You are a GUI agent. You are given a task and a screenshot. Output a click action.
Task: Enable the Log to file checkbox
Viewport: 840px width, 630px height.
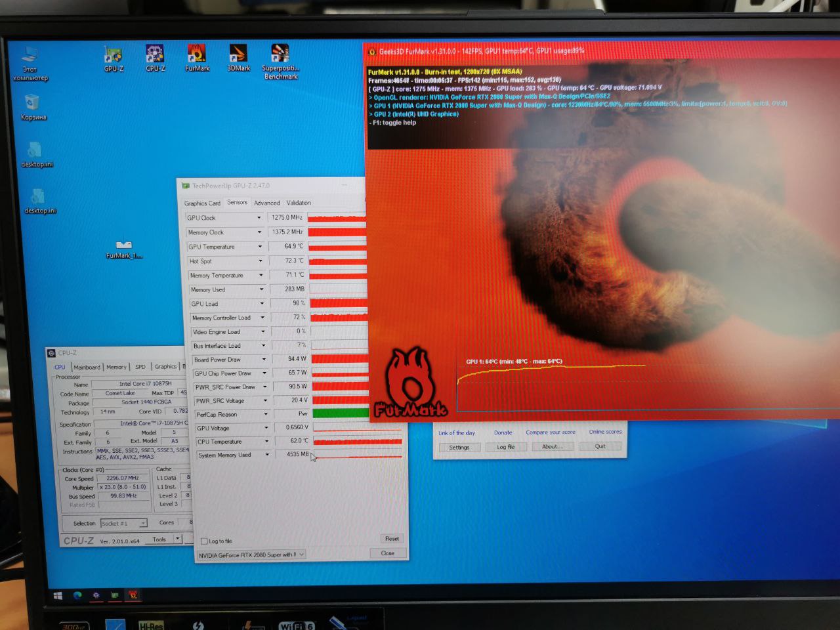point(204,541)
